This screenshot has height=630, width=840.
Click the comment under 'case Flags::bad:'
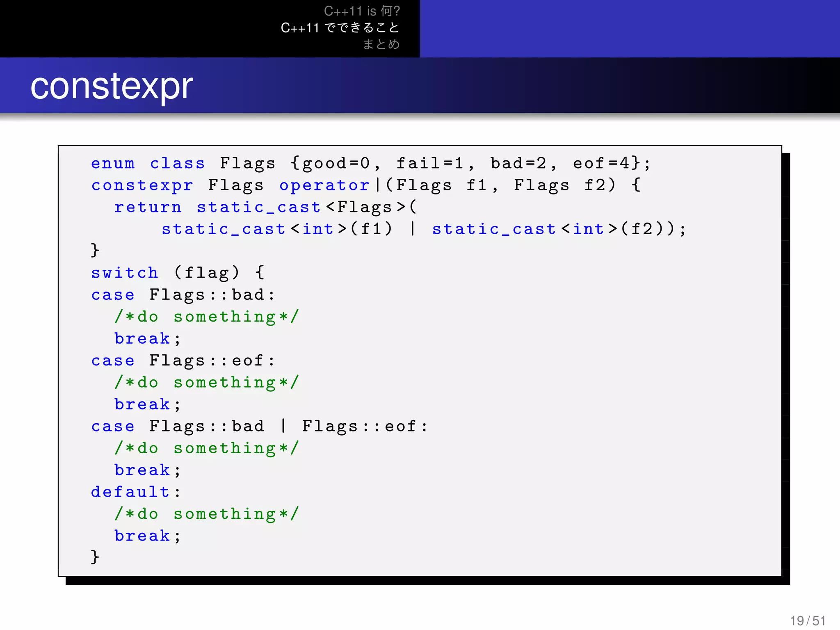tap(207, 317)
